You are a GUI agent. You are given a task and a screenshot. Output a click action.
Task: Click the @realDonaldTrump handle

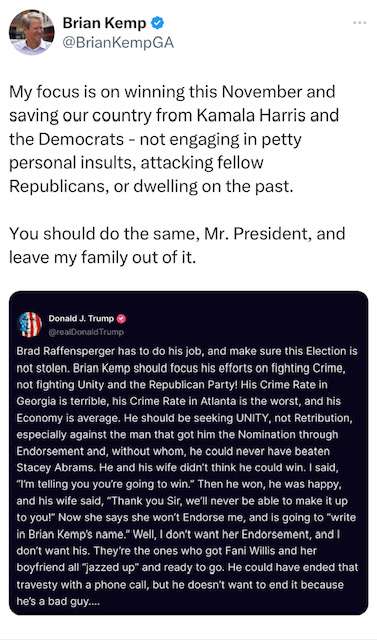click(86, 332)
